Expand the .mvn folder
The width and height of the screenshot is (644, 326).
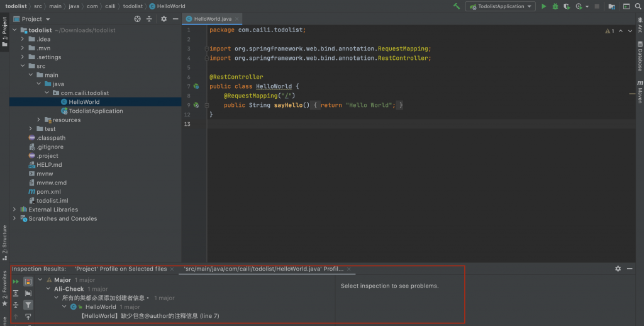point(23,48)
